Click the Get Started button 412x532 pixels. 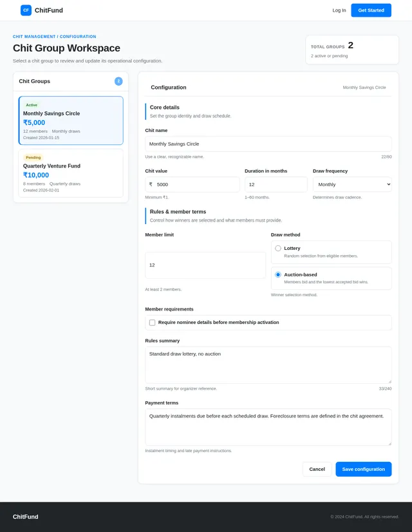(x=371, y=10)
